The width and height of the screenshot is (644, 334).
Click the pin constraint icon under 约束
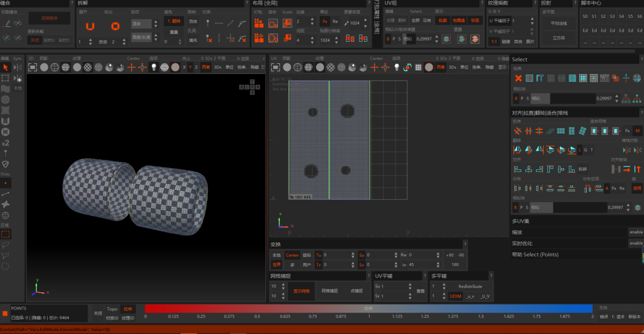pyautogui.click(x=208, y=23)
